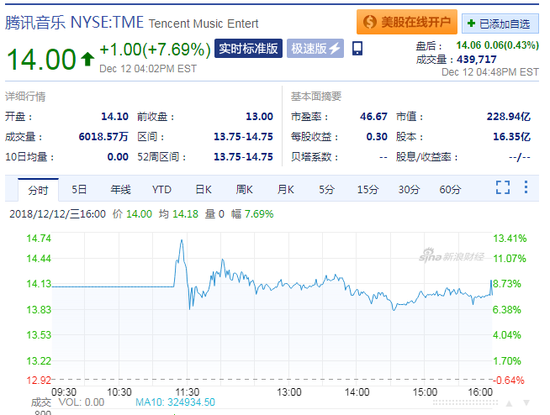Select the 分时 intraday tab
550x415 pixels.
click(38, 190)
